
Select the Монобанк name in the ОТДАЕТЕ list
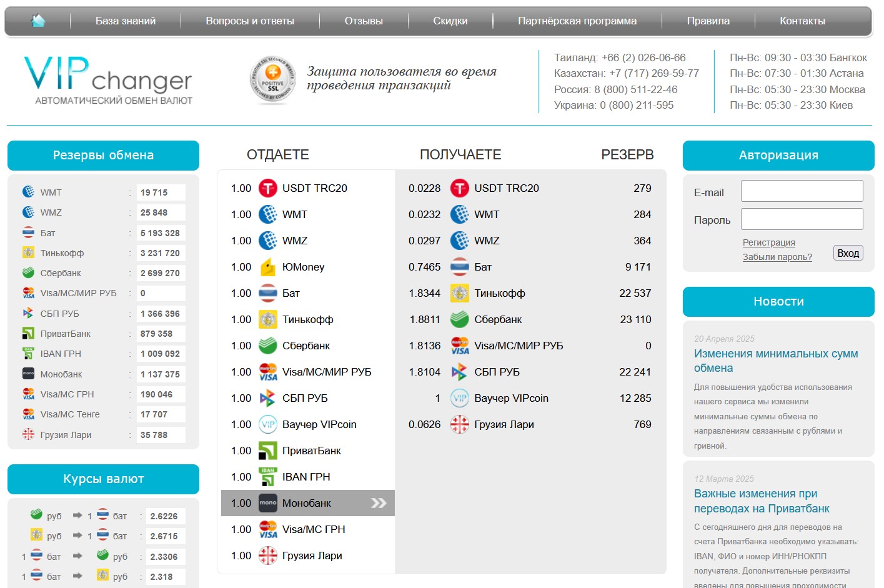307,503
